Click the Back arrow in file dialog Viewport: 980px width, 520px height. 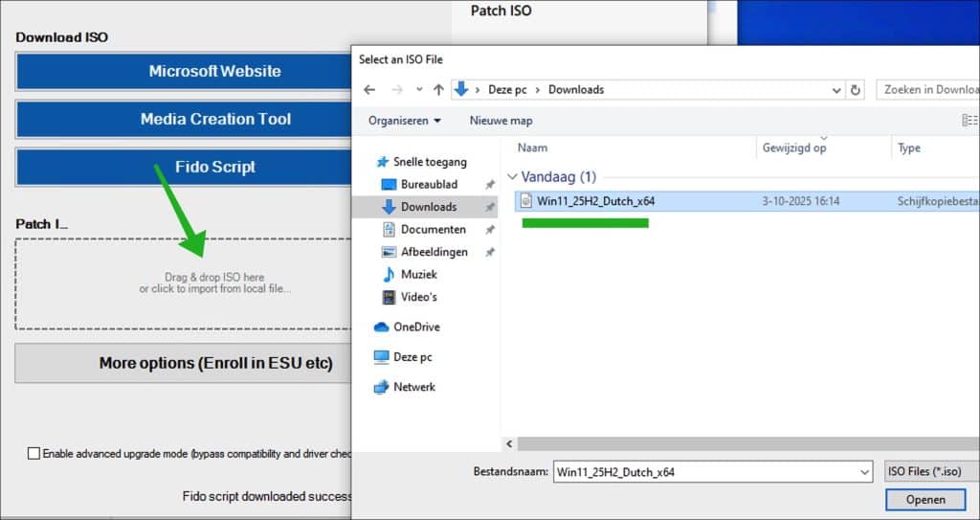[x=370, y=89]
